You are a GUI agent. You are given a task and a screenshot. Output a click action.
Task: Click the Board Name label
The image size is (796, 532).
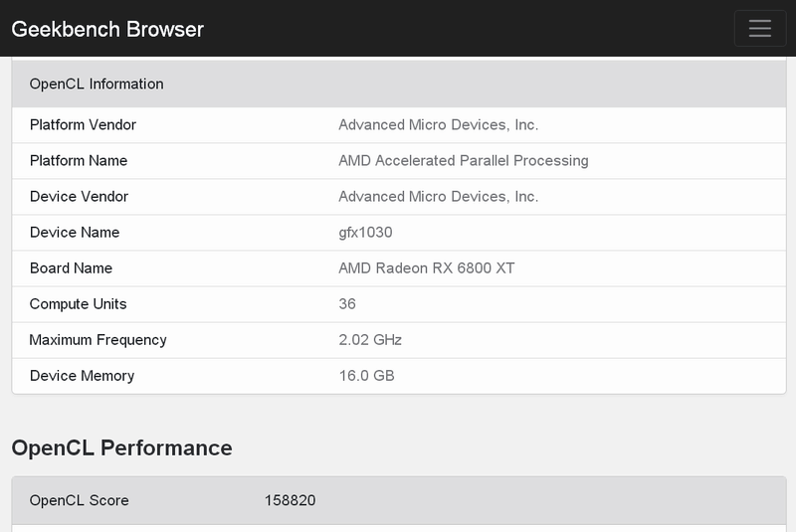pyautogui.click(x=71, y=268)
